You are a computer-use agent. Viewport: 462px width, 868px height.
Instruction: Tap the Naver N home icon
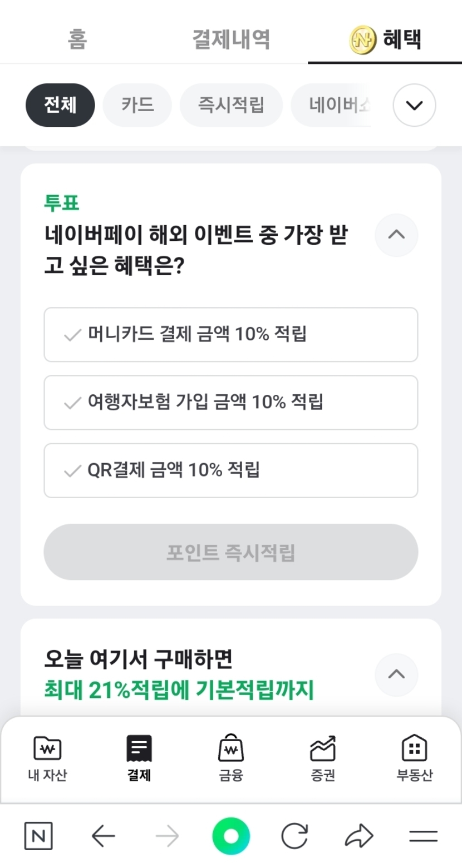(x=38, y=836)
